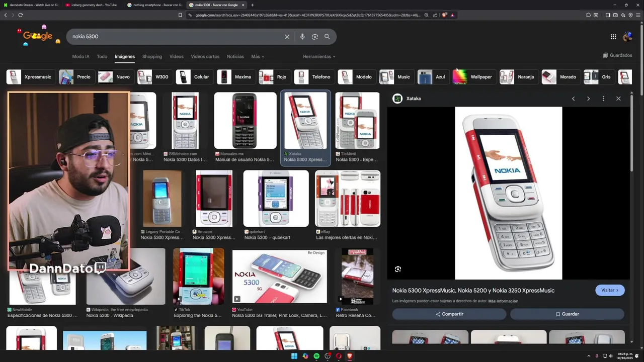Open the Nokia 5300 XpressMusic preview title link
644x362 pixels.
(473, 291)
